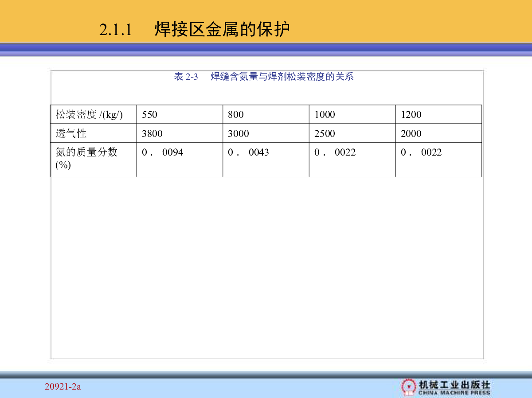Select the table caption 表 2-3
The image size is (532, 398).
pyautogui.click(x=186, y=77)
